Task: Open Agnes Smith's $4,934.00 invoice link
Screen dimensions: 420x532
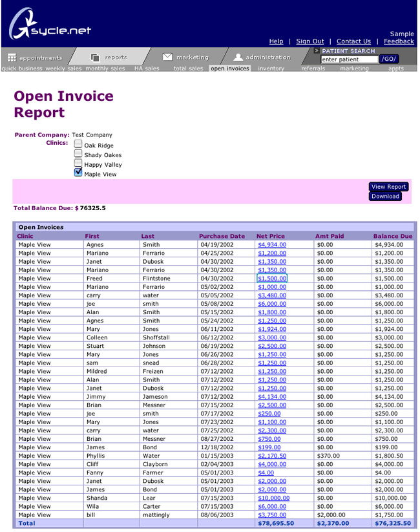Action: point(271,245)
